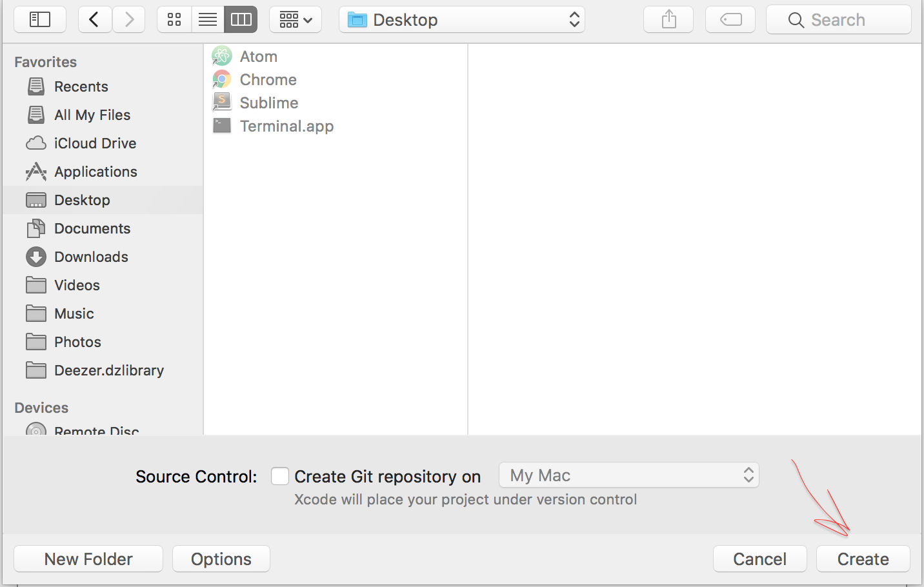Switch to list view

(208, 20)
